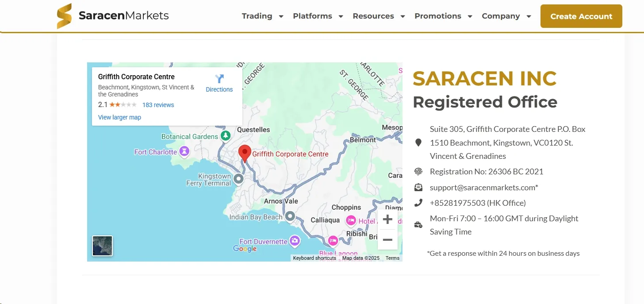Open the Company menu
Screen dimensions: 644x304
pos(501,16)
